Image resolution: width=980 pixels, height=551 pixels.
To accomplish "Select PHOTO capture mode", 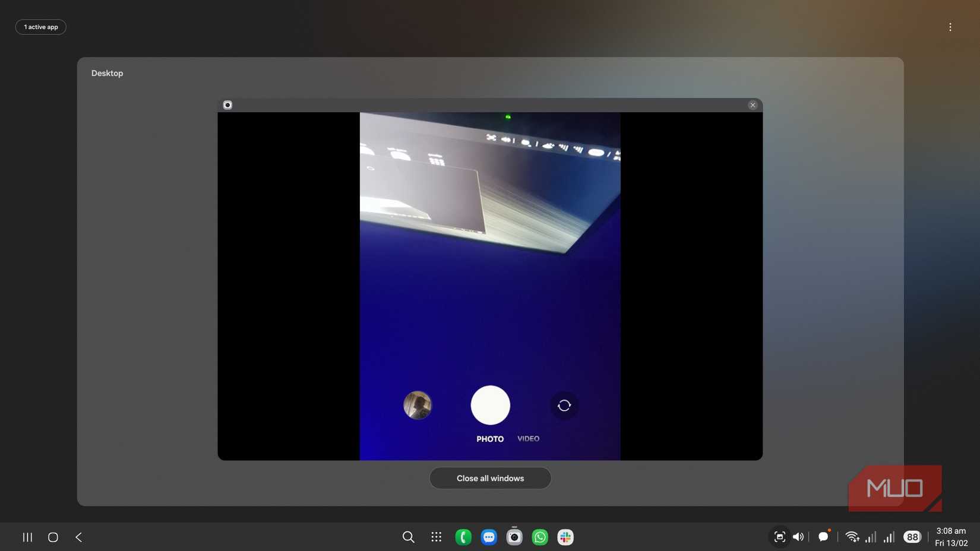I will 489,438.
